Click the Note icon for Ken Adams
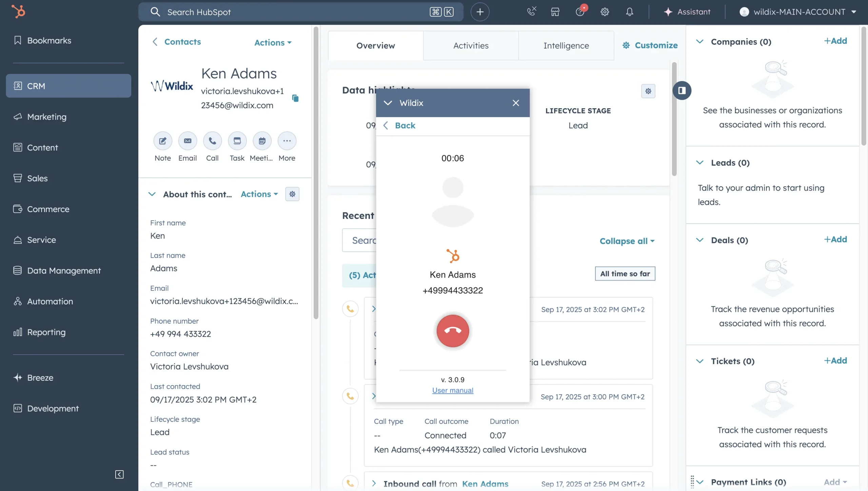Image resolution: width=868 pixels, height=491 pixels. pyautogui.click(x=163, y=141)
